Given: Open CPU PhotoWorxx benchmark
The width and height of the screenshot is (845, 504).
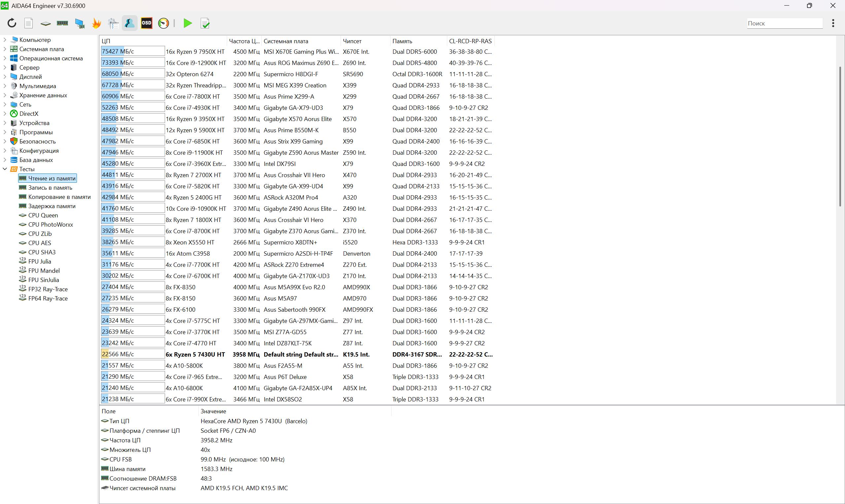Looking at the screenshot, I should [46, 225].
